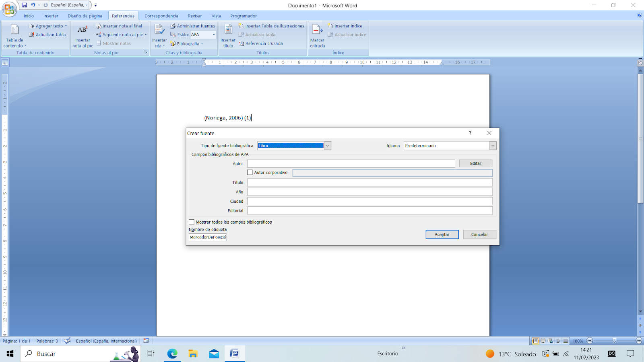This screenshot has height=362, width=644.
Task: Open Siguiente nota al pie dropdown arrow
Action: pos(146,35)
